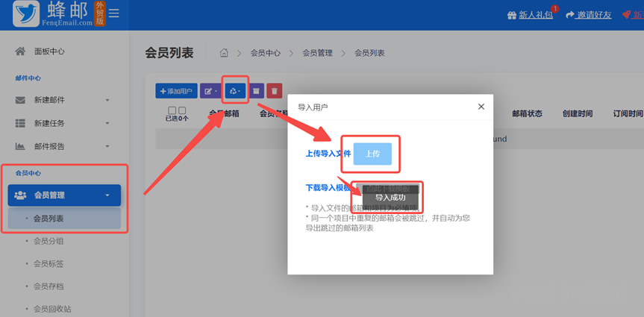Click the 添加用户 button
Screen dimensions: 644x317
click(x=176, y=91)
